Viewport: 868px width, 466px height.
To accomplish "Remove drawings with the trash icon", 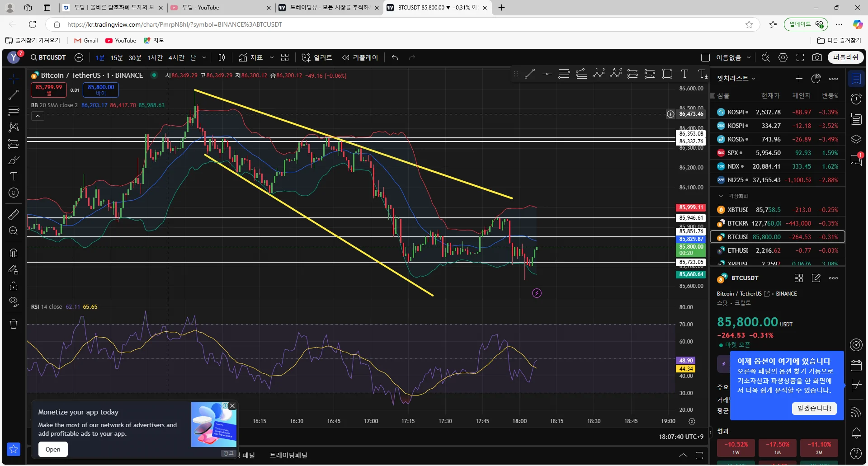I will tap(14, 324).
